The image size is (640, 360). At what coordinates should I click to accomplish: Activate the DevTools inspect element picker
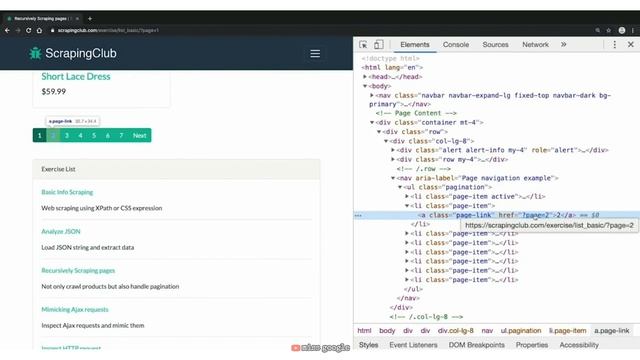(x=363, y=44)
